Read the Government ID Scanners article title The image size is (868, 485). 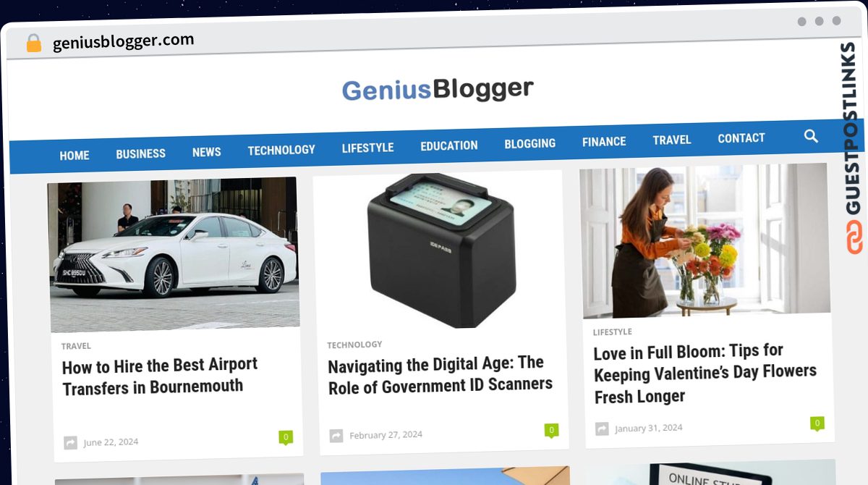pyautogui.click(x=440, y=374)
